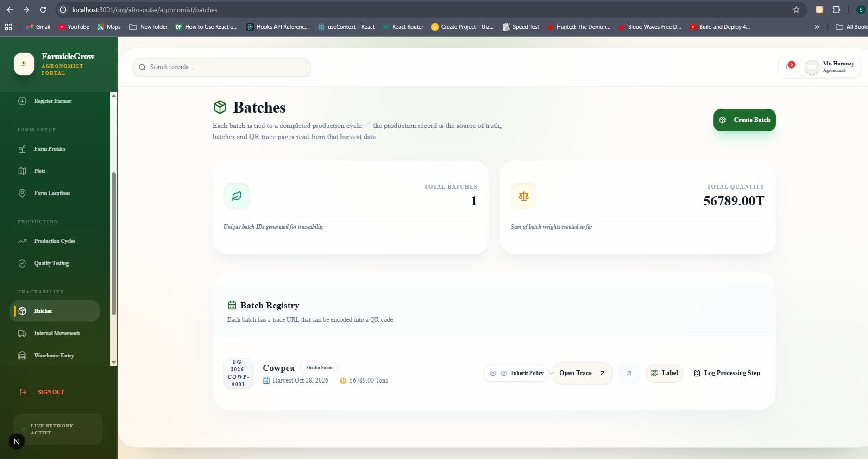Click the Internal Movements truck icon

(22, 333)
